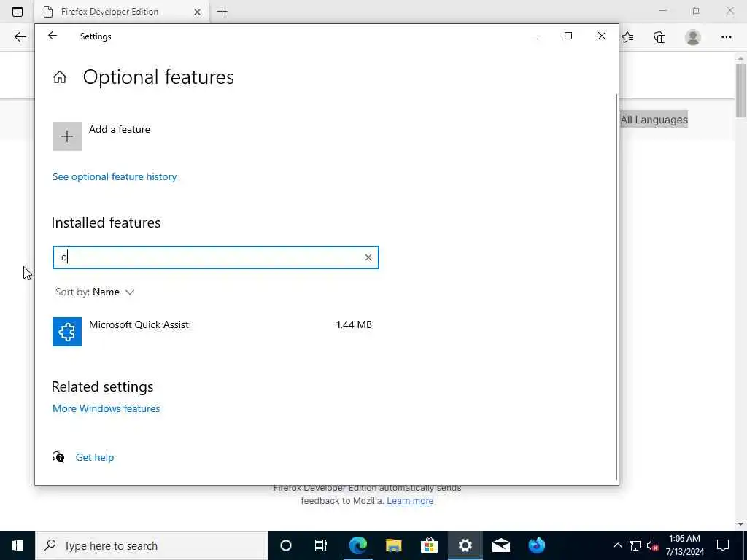Screen dimensions: 747x560
Task: Open the Edge vertical tabs icon
Action: tap(18, 12)
